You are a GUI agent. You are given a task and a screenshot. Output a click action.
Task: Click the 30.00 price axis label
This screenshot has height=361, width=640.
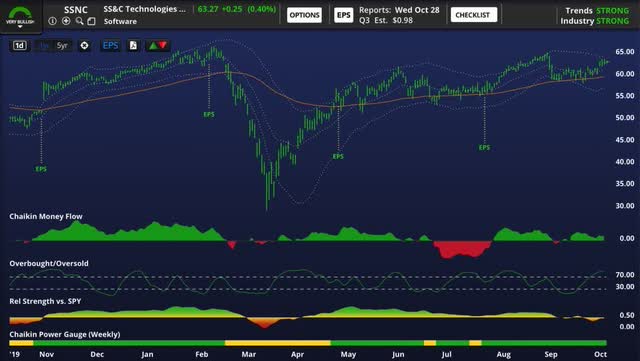click(625, 206)
